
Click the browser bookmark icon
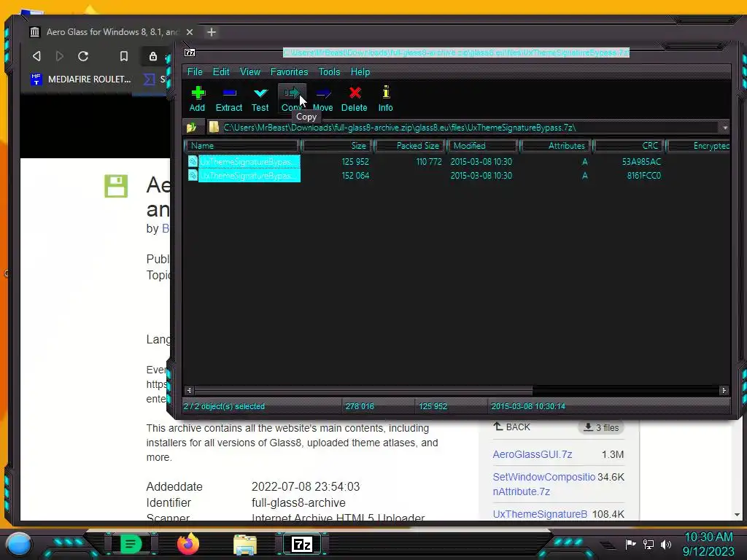124,56
